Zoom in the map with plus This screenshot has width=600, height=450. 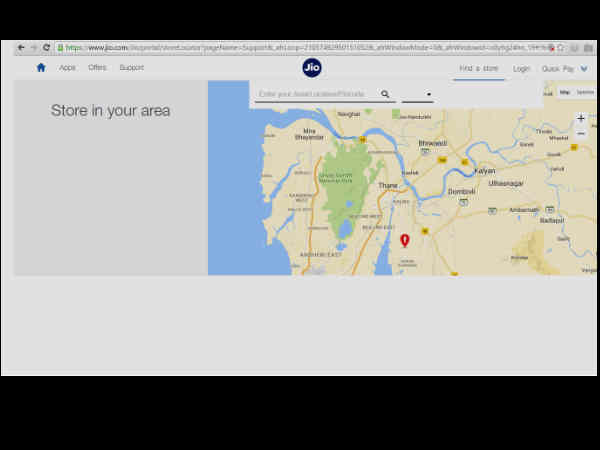coord(581,119)
